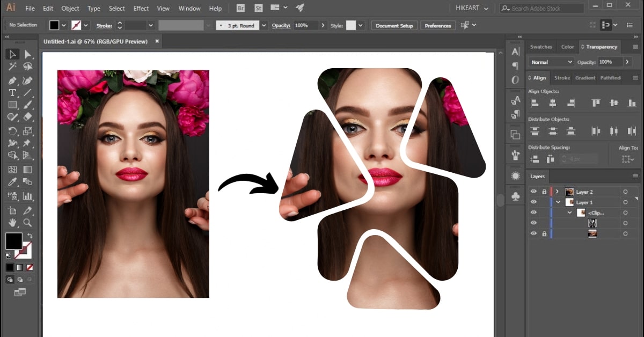
Task: Hide Layer 2 with its eye icon
Action: (533, 192)
